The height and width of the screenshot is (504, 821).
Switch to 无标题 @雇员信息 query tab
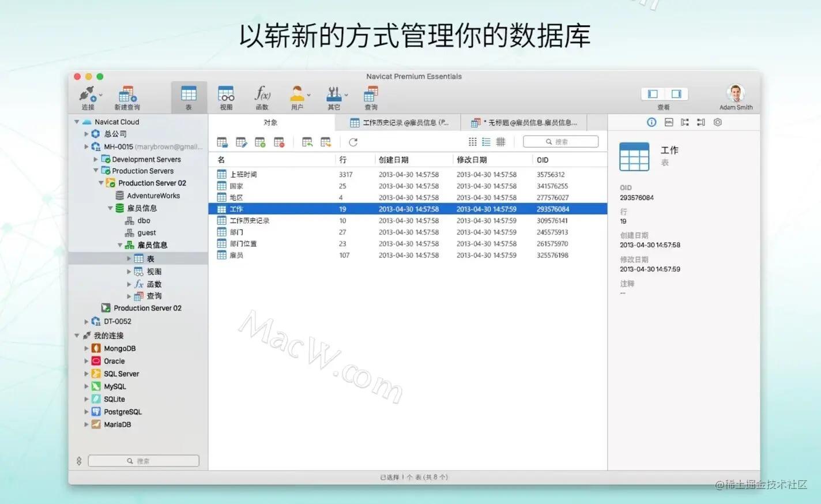click(x=524, y=122)
